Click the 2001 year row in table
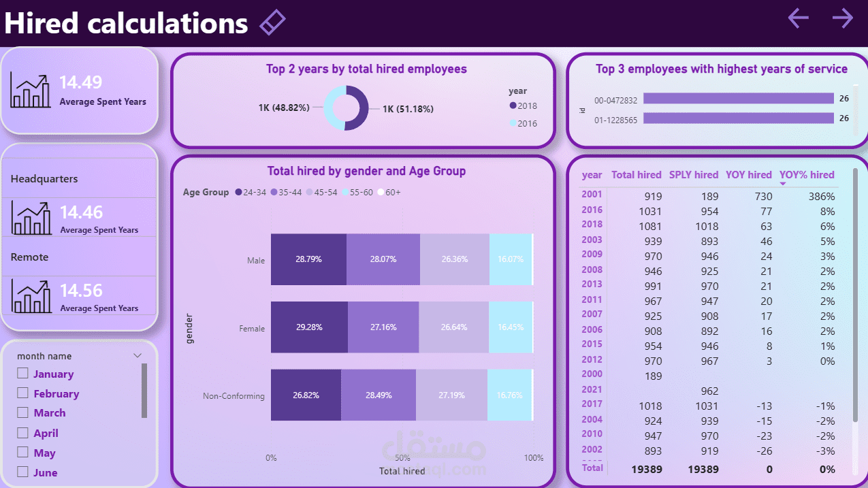Screen dimensions: 868x488 click(x=592, y=195)
